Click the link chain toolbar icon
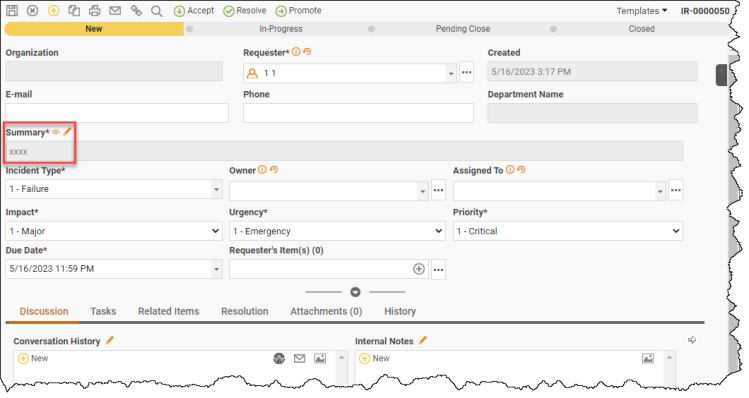This screenshot has height=398, width=749. coord(136,11)
